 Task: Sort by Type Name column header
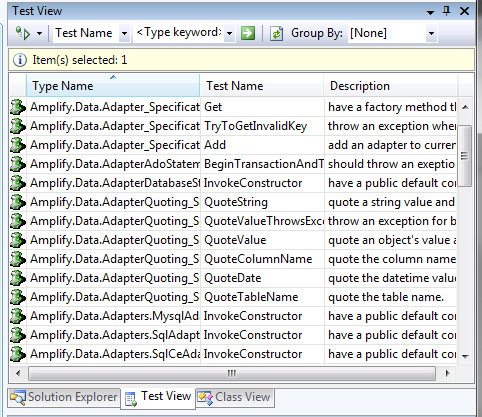[113, 86]
